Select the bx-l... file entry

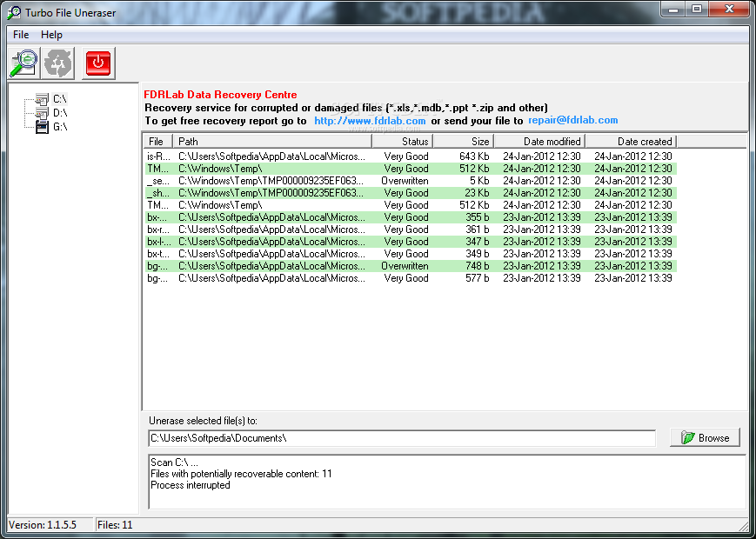click(158, 242)
